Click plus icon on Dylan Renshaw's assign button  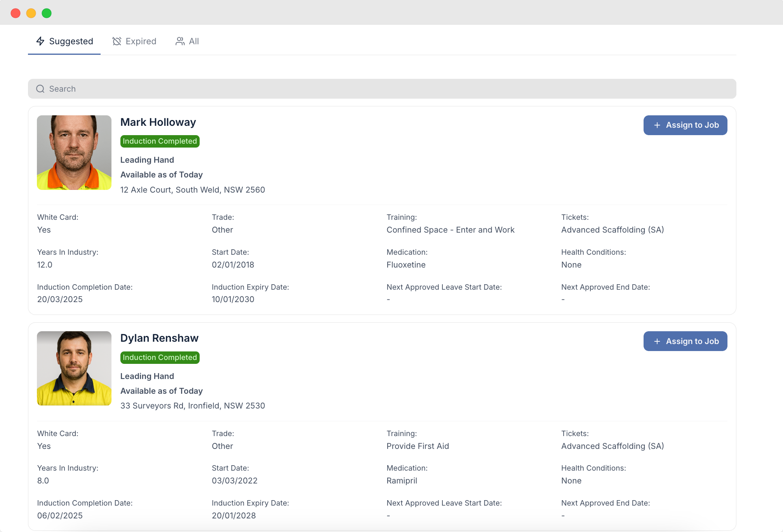tap(657, 341)
